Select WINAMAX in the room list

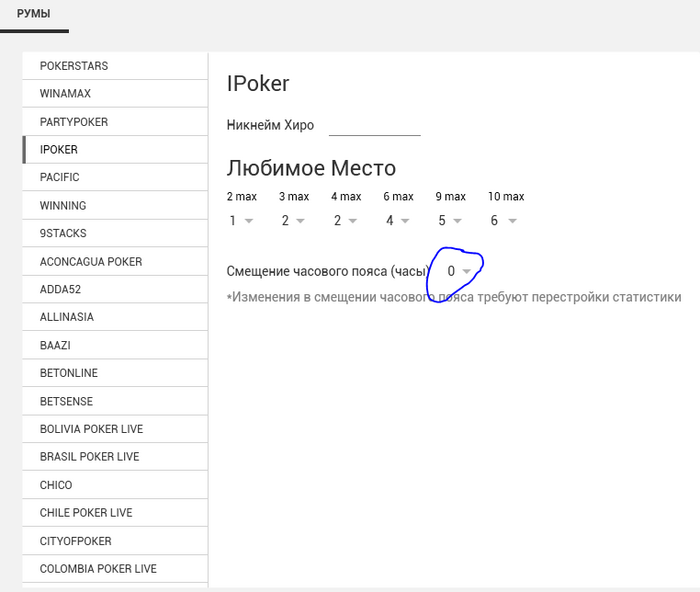(x=115, y=94)
